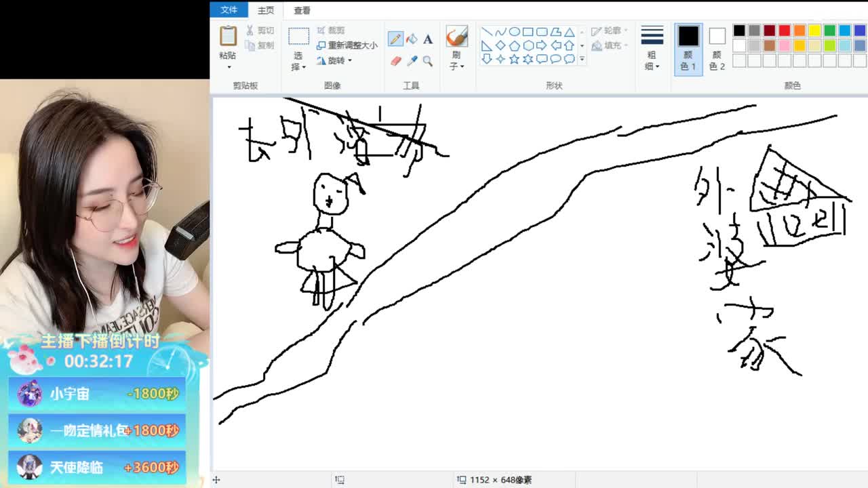Click the Brushes (刷子) icon
This screenshot has width=868, height=488.
pos(456,37)
